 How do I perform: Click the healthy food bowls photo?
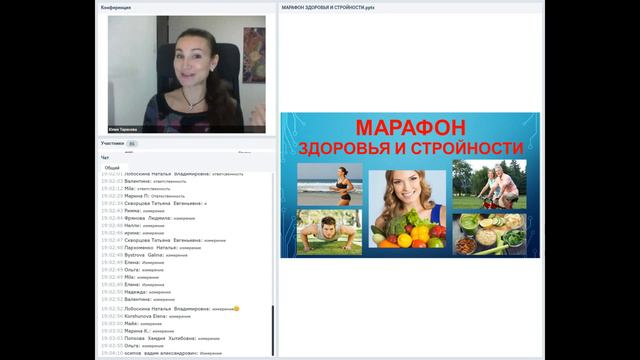(489, 234)
